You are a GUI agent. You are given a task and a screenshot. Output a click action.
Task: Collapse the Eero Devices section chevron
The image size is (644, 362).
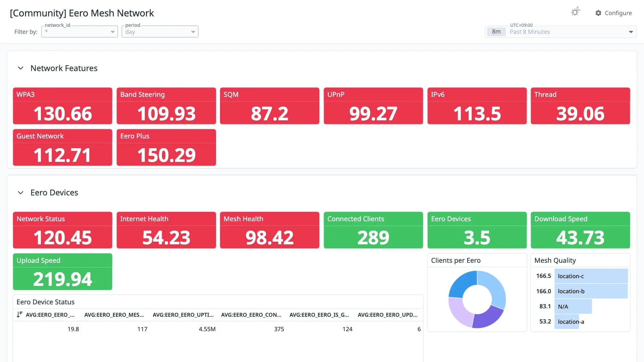coord(20,192)
